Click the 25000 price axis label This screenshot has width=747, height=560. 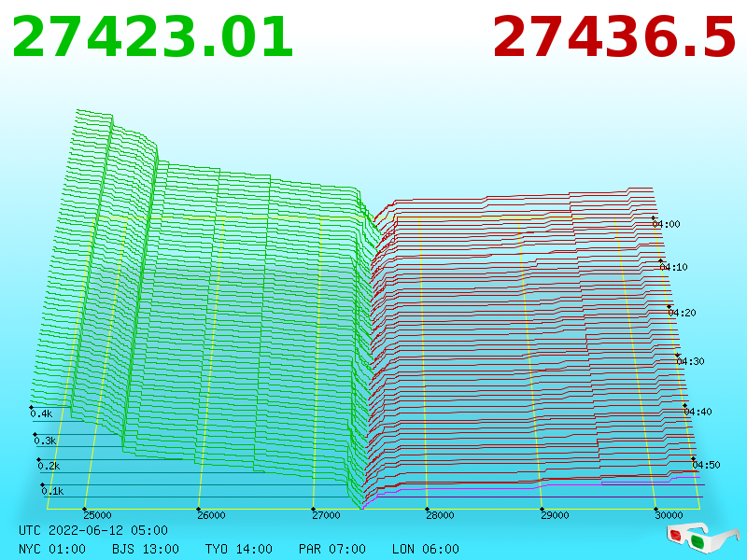(97, 515)
